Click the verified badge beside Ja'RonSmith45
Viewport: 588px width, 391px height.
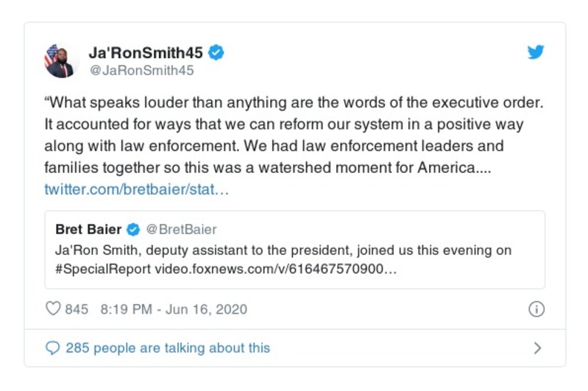tap(216, 52)
